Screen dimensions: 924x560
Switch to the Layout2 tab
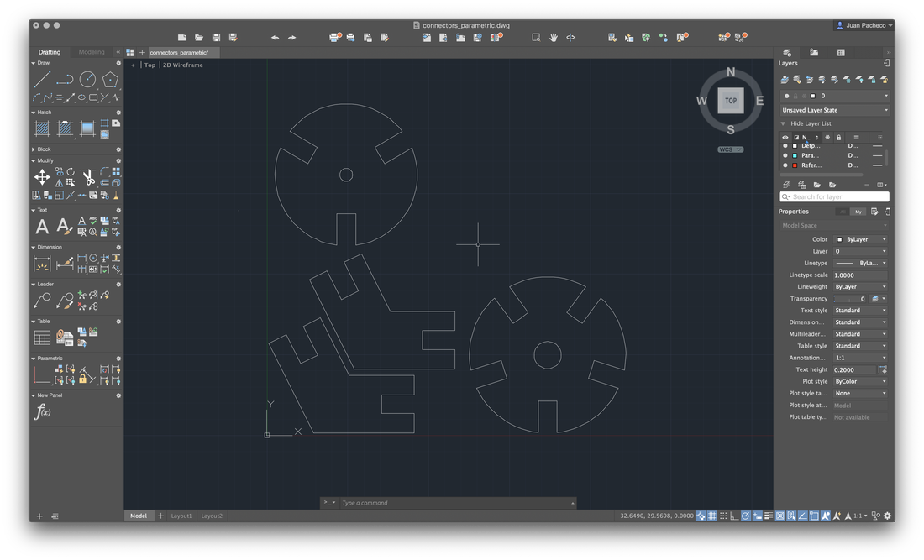coord(212,516)
